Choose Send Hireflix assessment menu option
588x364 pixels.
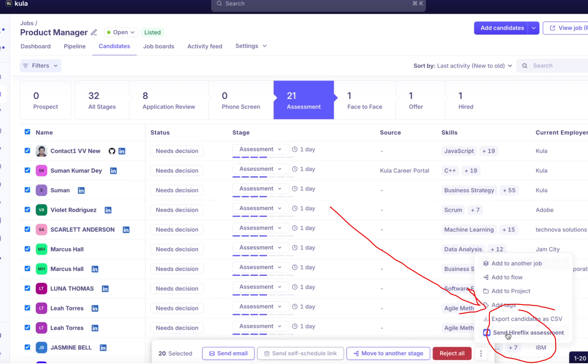(528, 333)
